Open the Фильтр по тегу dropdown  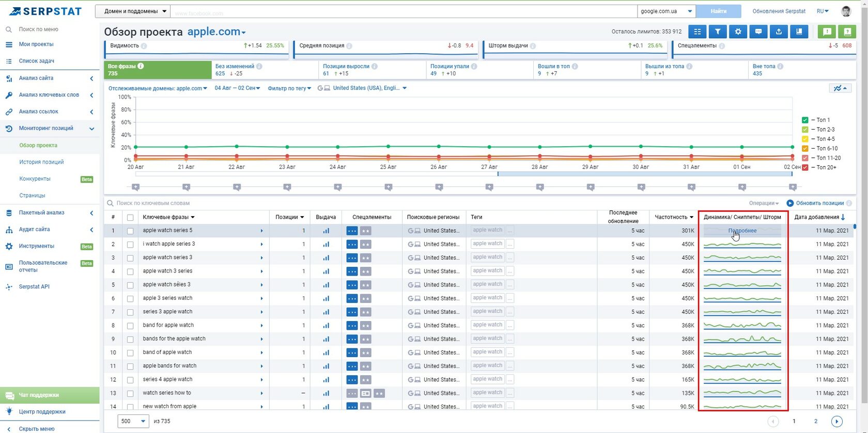pos(289,88)
